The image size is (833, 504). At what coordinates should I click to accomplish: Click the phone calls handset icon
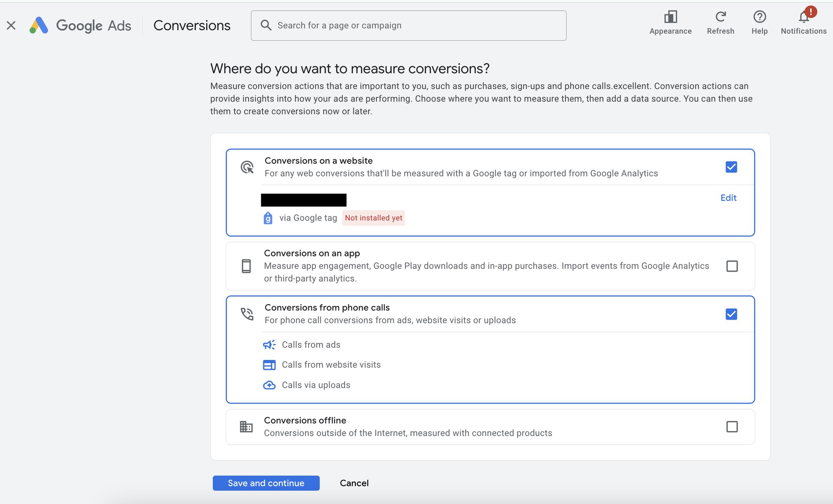point(247,314)
